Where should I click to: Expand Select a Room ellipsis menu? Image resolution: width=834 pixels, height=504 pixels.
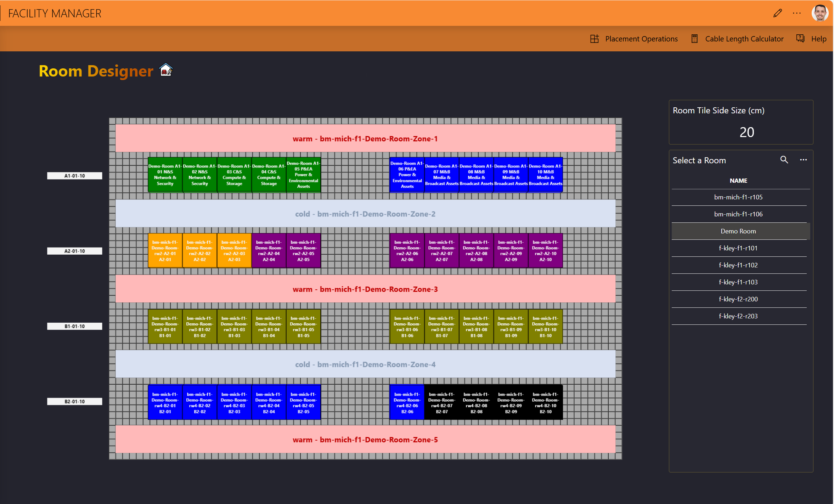[803, 160]
